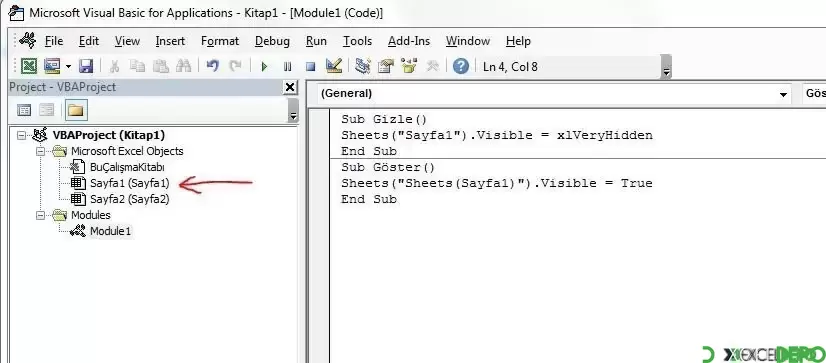This screenshot has height=363, width=826.
Task: Click the View Code button in Project pane
Action: click(x=24, y=110)
